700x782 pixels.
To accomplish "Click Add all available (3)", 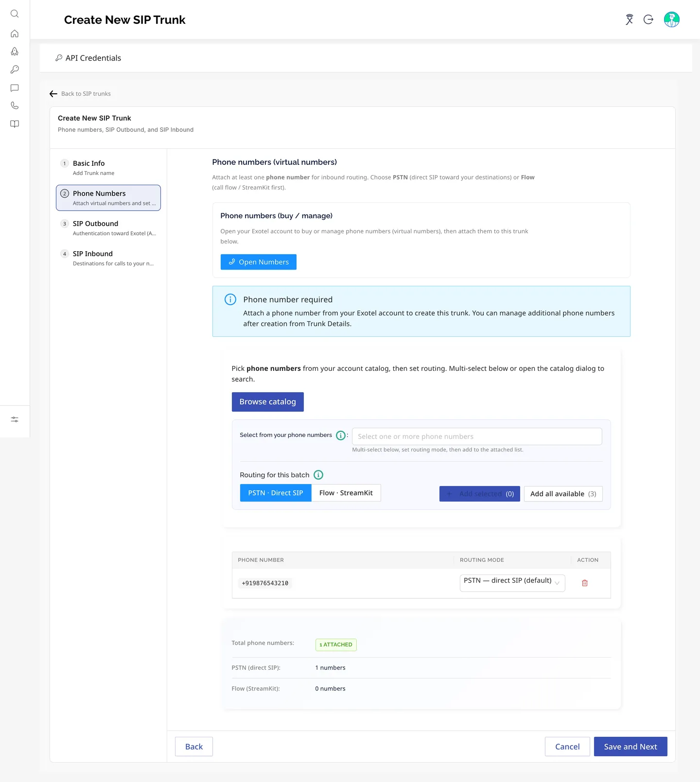I will [563, 494].
